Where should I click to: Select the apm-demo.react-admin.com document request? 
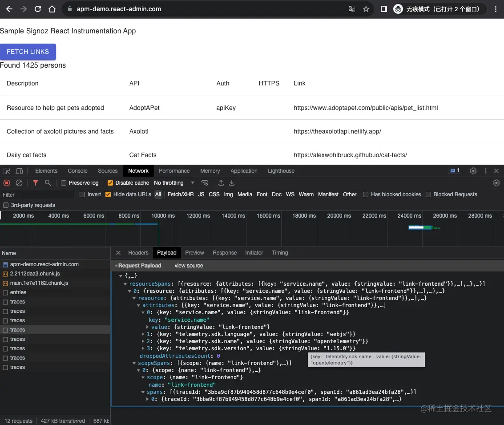tap(55, 265)
